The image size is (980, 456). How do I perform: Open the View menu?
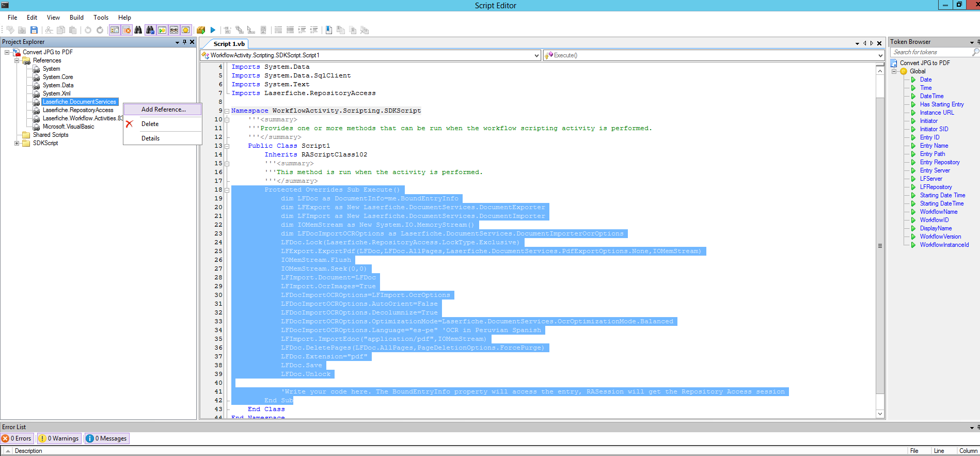[53, 18]
